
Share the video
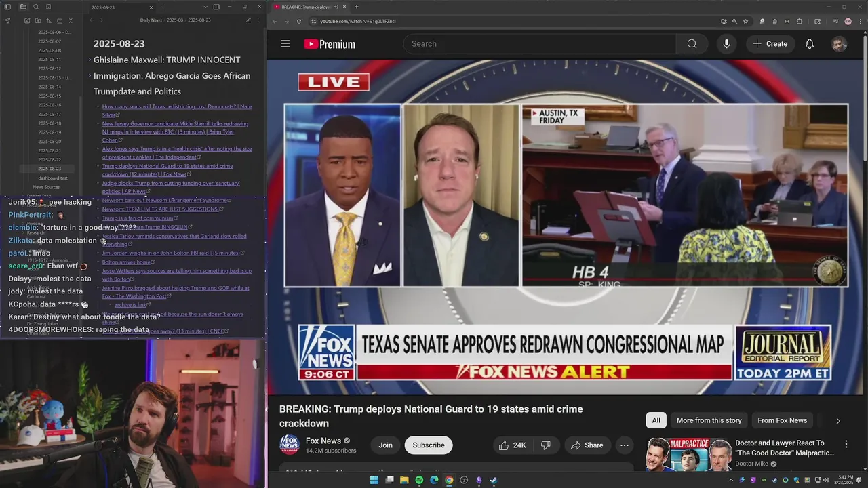[587, 445]
